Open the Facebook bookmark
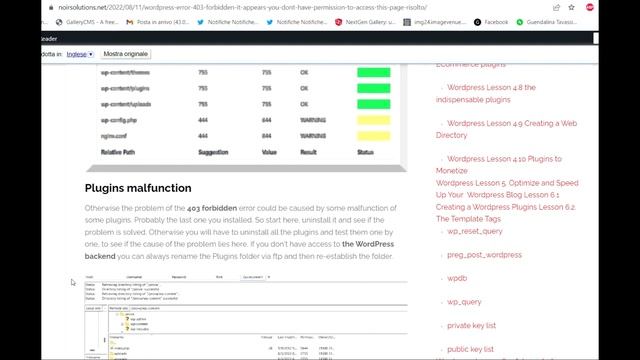The width and height of the screenshot is (640, 360). click(491, 22)
